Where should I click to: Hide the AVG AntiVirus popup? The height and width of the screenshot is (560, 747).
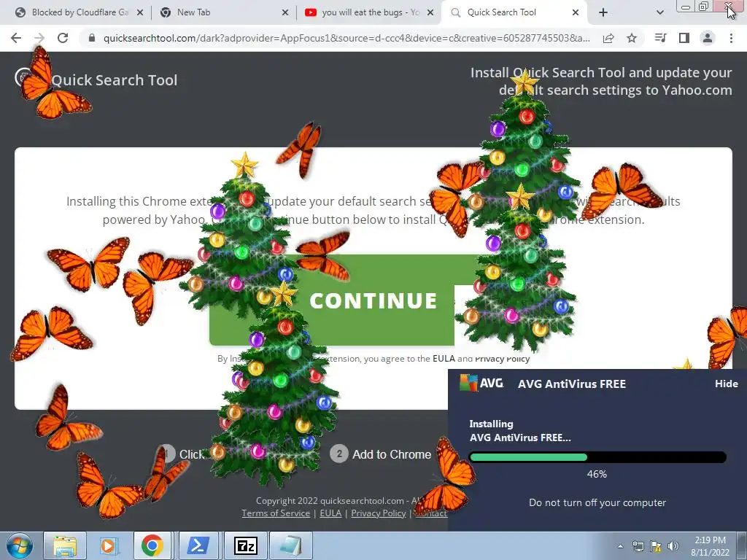(x=726, y=384)
